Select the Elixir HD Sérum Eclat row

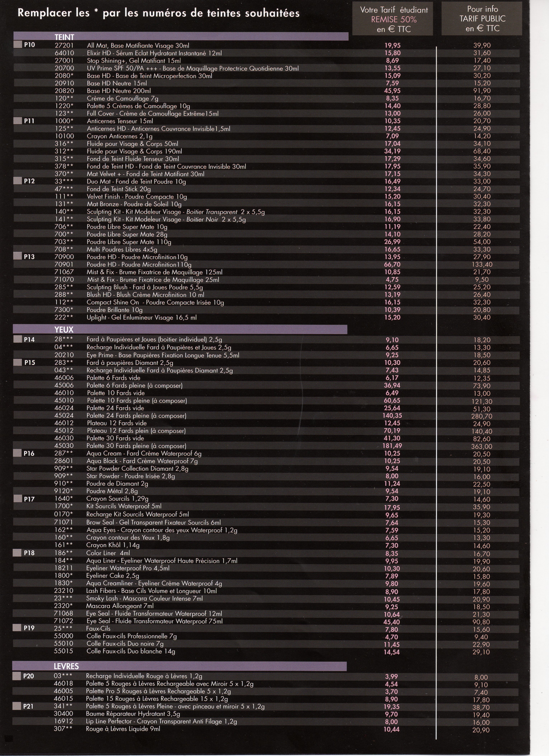coord(154,53)
